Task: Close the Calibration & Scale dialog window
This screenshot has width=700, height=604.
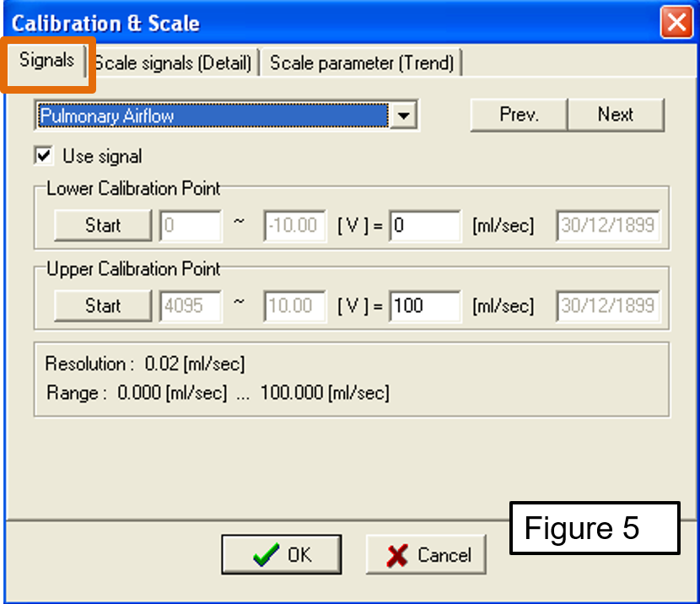Action: (x=677, y=21)
